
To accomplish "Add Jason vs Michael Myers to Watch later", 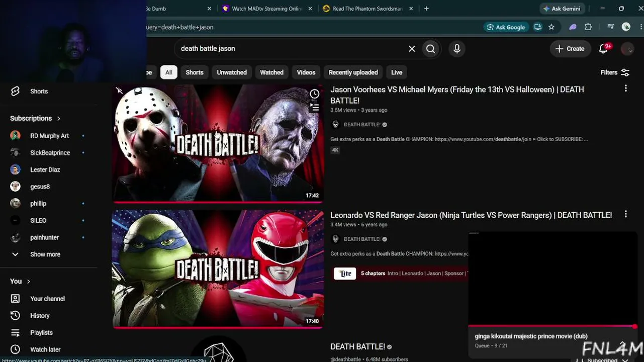I will 314,94.
